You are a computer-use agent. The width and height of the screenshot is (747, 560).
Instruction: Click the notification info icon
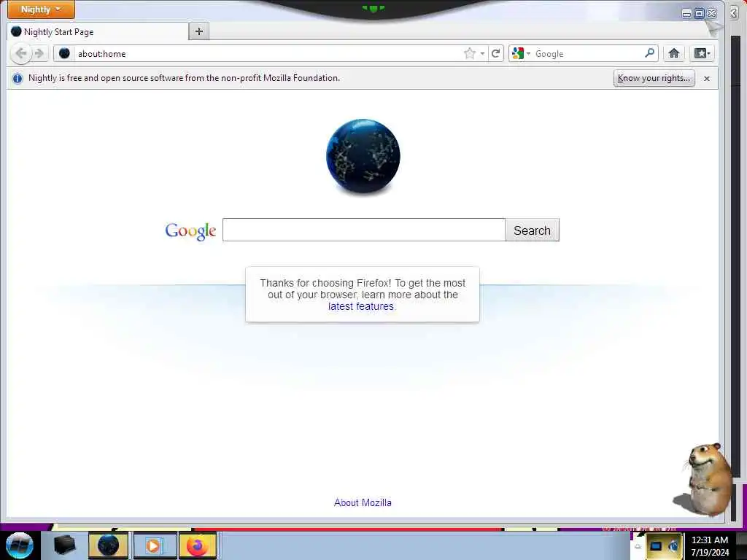pos(18,79)
